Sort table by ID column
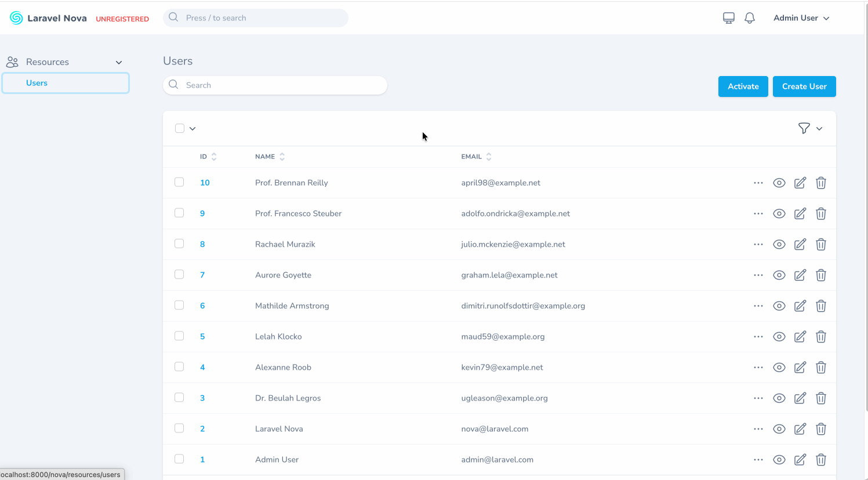868x480 pixels. pos(208,157)
